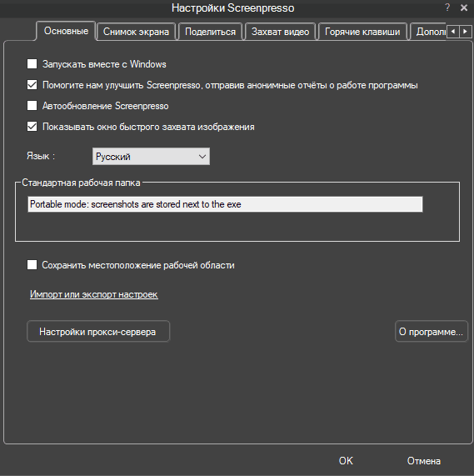Open the О программе... button
Image resolution: width=474 pixels, height=476 pixels.
432,331
